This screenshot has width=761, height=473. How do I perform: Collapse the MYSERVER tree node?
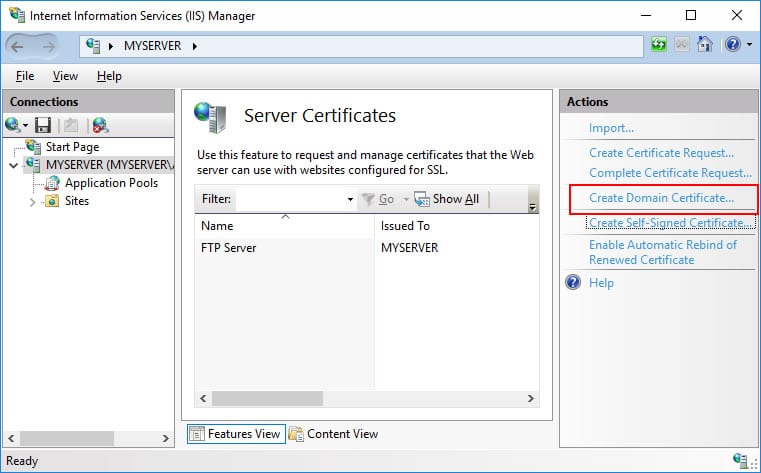click(x=14, y=165)
